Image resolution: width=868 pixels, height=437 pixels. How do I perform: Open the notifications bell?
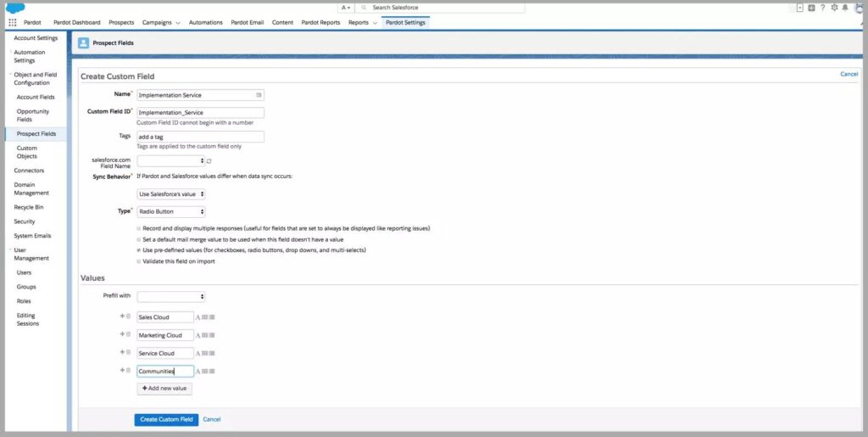pos(845,8)
